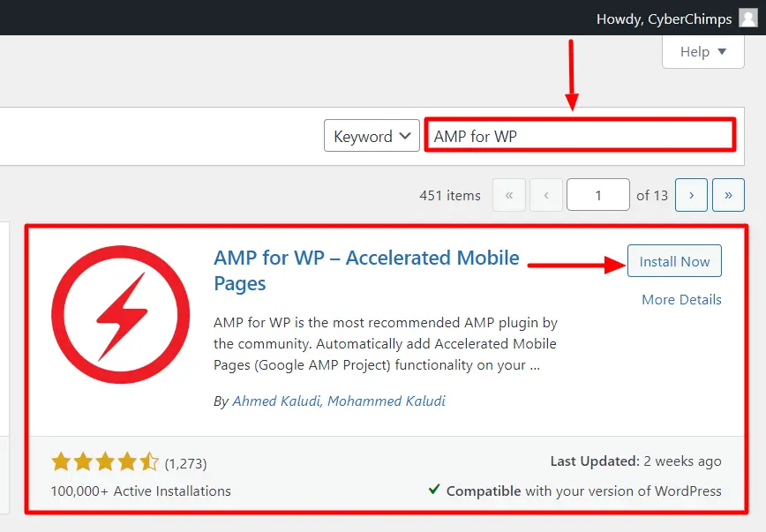Install the AMP for WP plugin now

pyautogui.click(x=674, y=261)
